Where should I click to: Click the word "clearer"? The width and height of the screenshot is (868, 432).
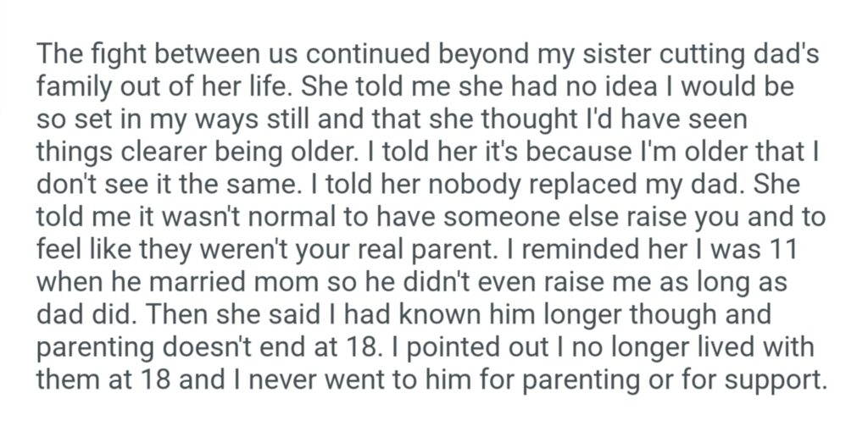175,151
